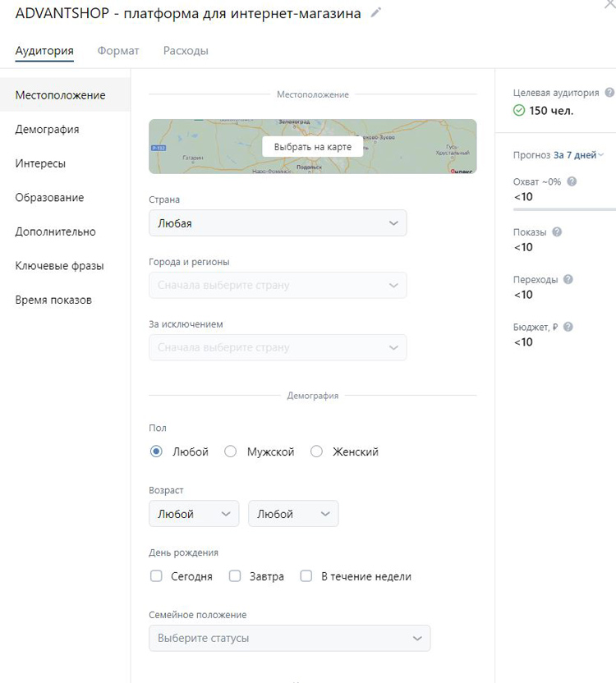Click the 150 чел. audience value
Screen dimensions: 616x683
click(x=551, y=111)
